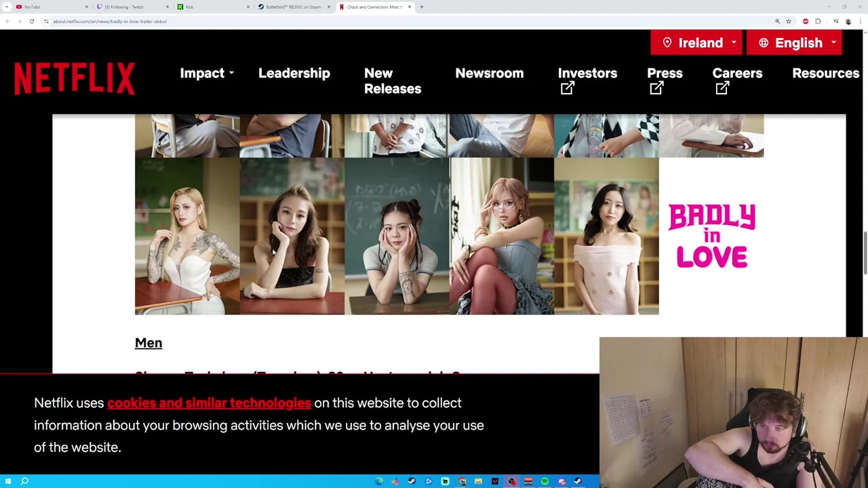Viewport: 868px width, 488px height.
Task: Bookmark this page with the star icon
Action: coord(789,21)
